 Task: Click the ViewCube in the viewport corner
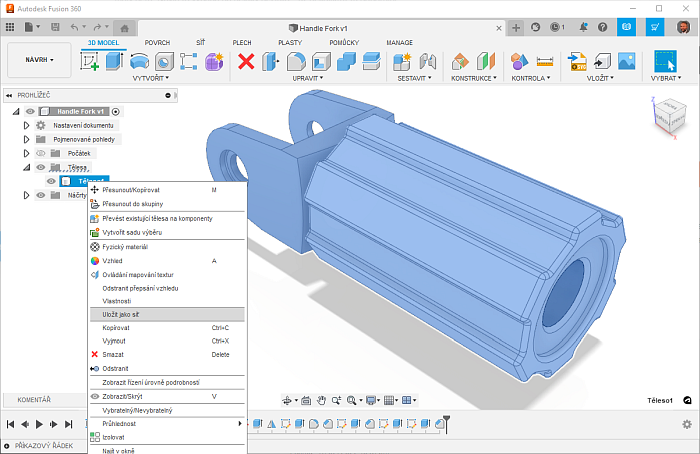[x=668, y=115]
